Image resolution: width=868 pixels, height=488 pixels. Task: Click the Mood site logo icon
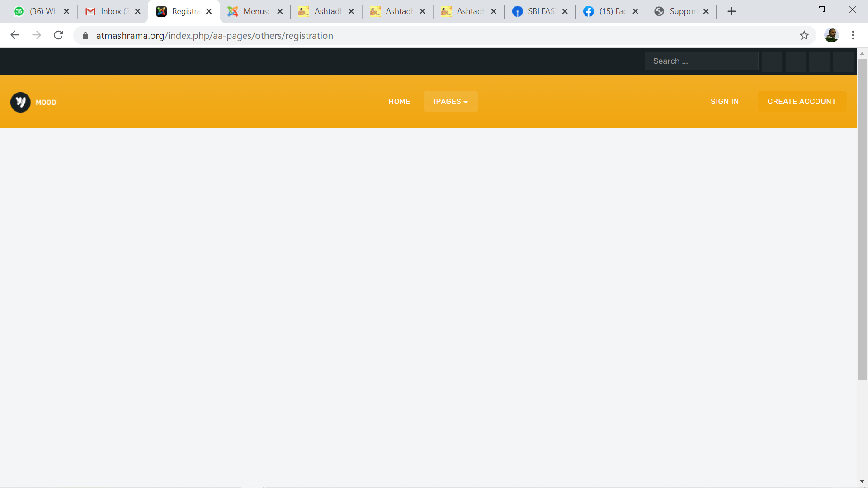click(20, 102)
